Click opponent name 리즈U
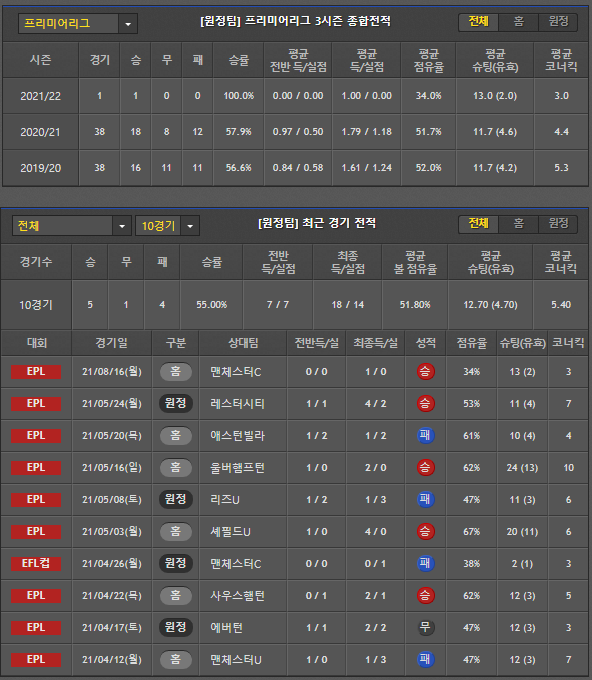Image resolution: width=592 pixels, height=680 pixels. coord(225,500)
